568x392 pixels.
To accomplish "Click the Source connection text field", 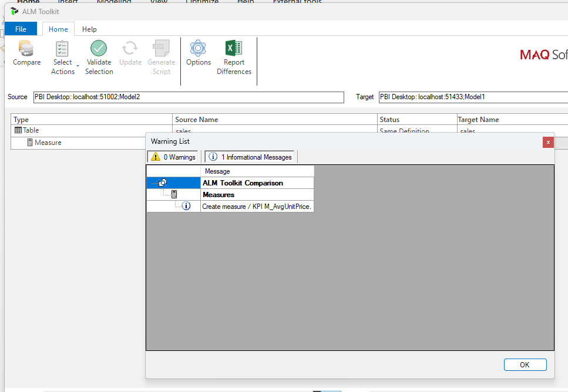I will coord(188,97).
